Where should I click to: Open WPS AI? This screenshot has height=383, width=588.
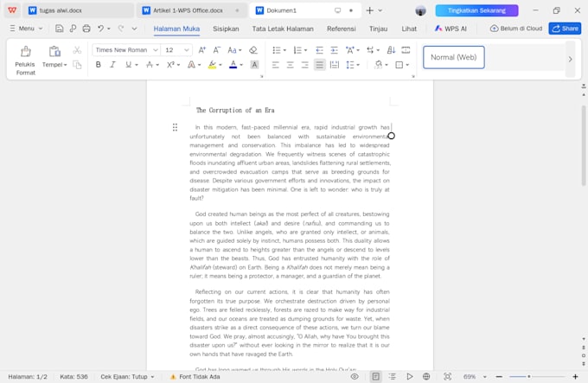tap(451, 29)
